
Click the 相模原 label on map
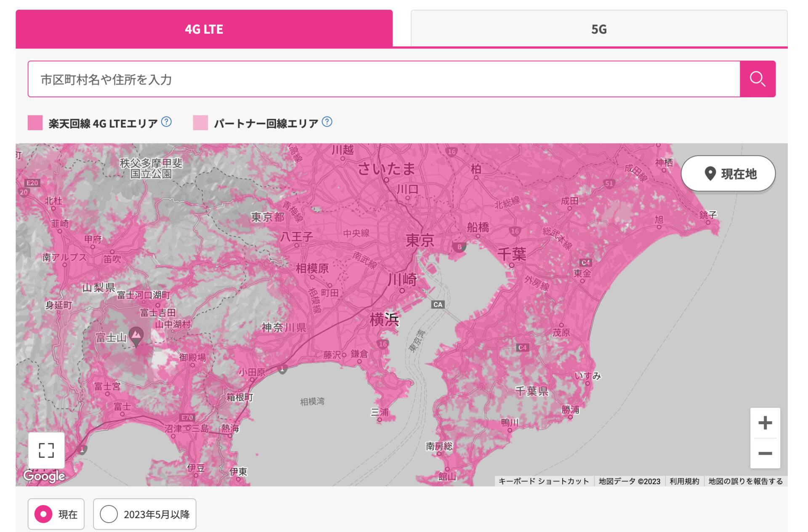point(312,268)
